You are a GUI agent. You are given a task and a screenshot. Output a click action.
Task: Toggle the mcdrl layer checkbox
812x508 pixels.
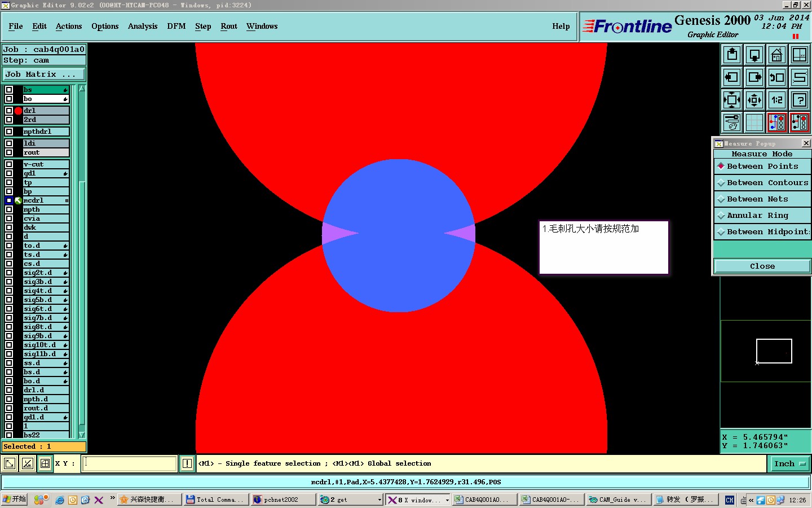pos(9,200)
